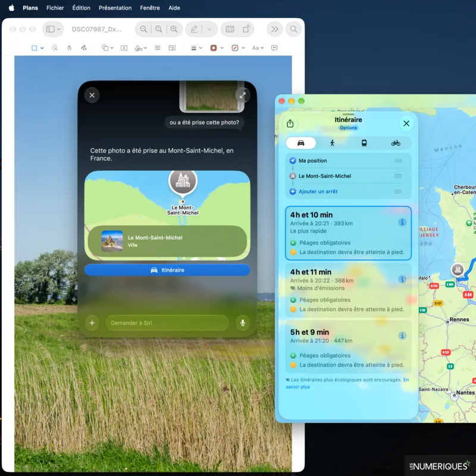This screenshot has height=476, width=476.
Task: Select the Instant Alpha wand tool
Action: pyautogui.click(x=55, y=48)
